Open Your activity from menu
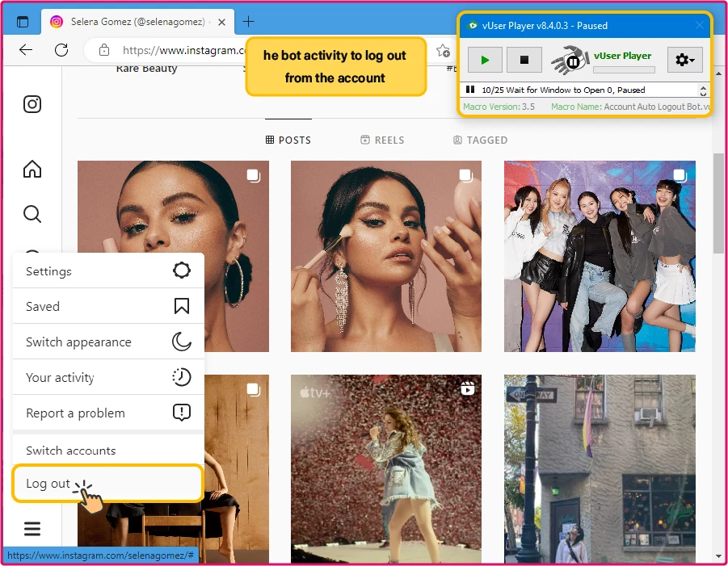 pyautogui.click(x=108, y=377)
